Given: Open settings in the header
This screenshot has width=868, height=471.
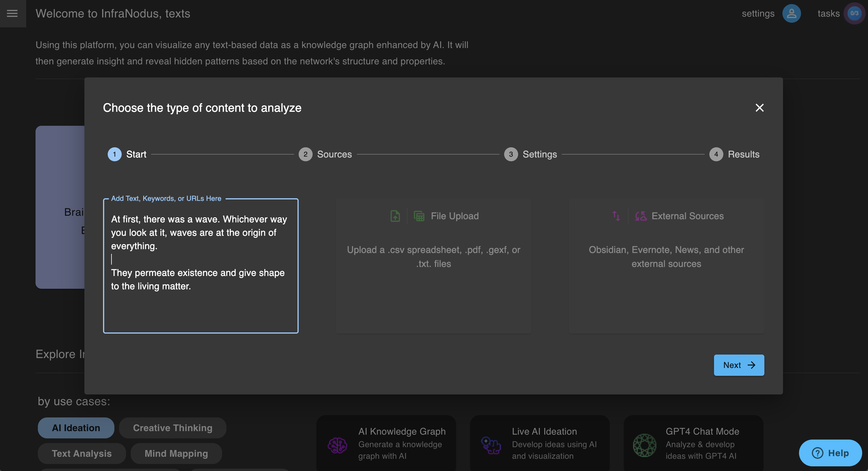Looking at the screenshot, I should pyautogui.click(x=758, y=13).
